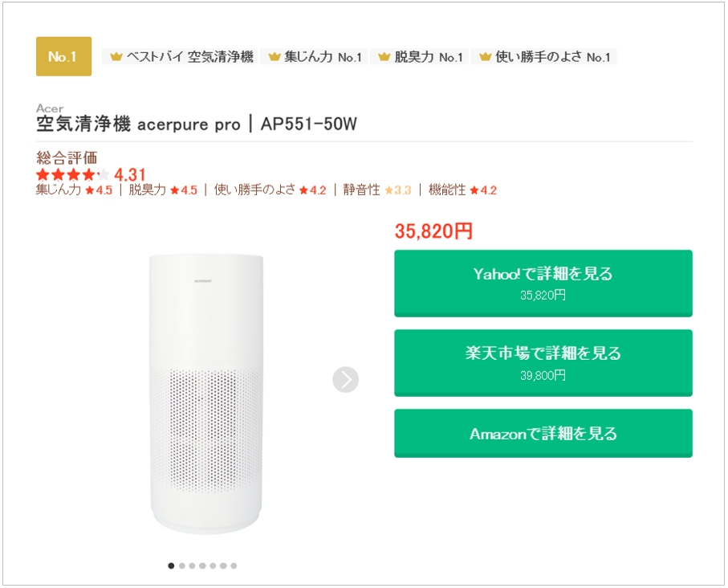728x588 pixels.
Task: Click crown icon beside 集じん力 No.1
Action: [275, 57]
